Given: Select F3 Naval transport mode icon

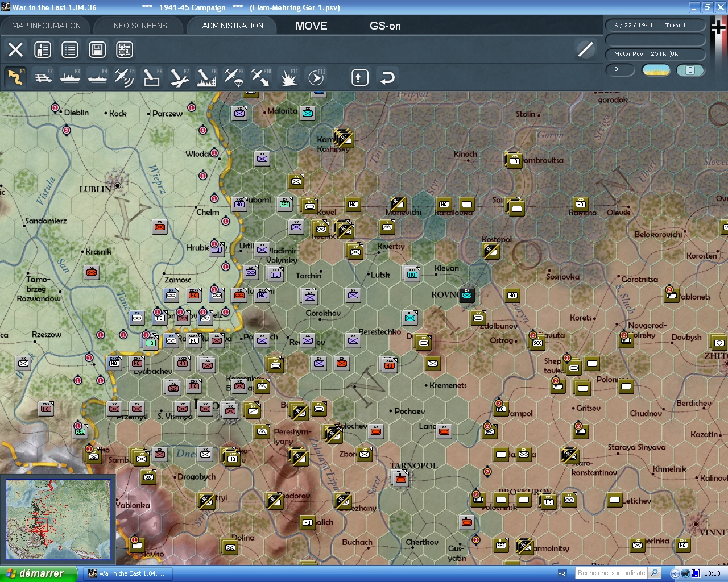Looking at the screenshot, I should coord(71,77).
